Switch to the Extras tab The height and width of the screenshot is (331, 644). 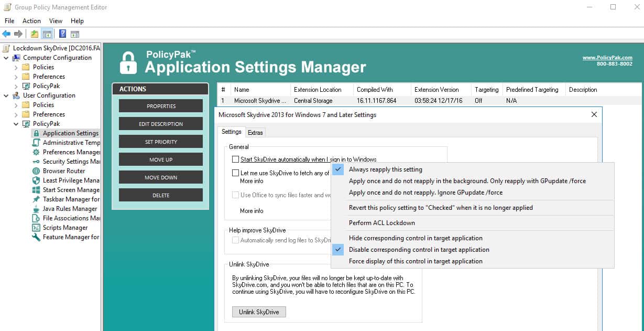coord(256,133)
